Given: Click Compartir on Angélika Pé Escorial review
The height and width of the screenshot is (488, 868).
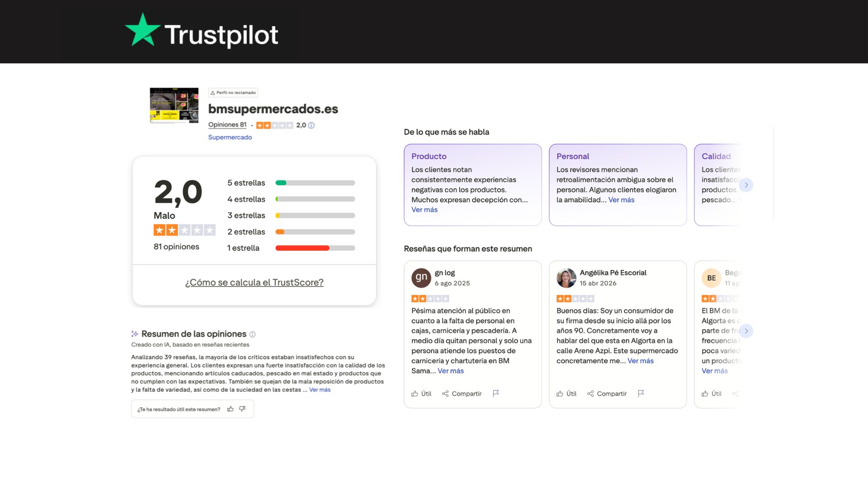Looking at the screenshot, I should [612, 394].
